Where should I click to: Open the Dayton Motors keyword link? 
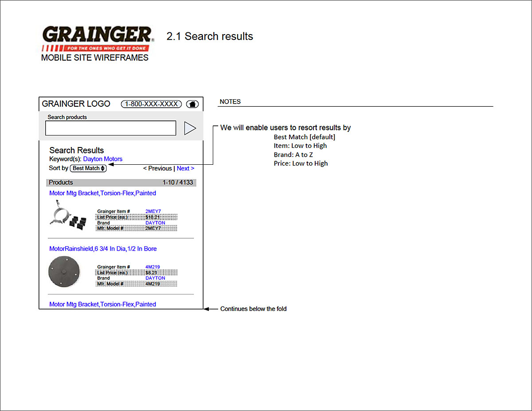[x=103, y=159]
